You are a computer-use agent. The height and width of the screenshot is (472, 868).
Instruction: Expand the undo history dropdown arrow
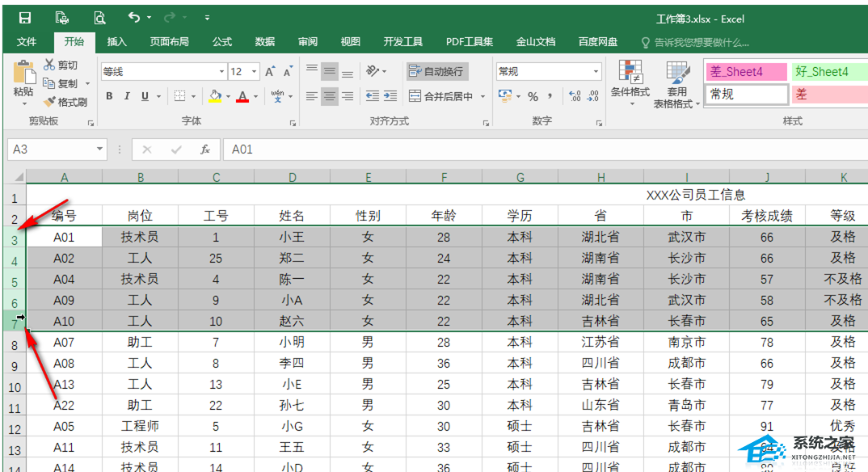point(150,18)
